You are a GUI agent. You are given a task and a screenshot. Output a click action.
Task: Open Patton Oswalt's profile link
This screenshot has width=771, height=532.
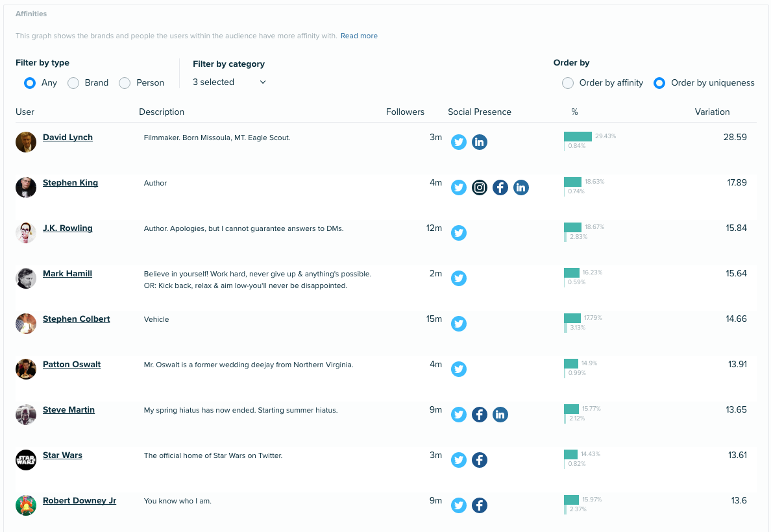[72, 365]
